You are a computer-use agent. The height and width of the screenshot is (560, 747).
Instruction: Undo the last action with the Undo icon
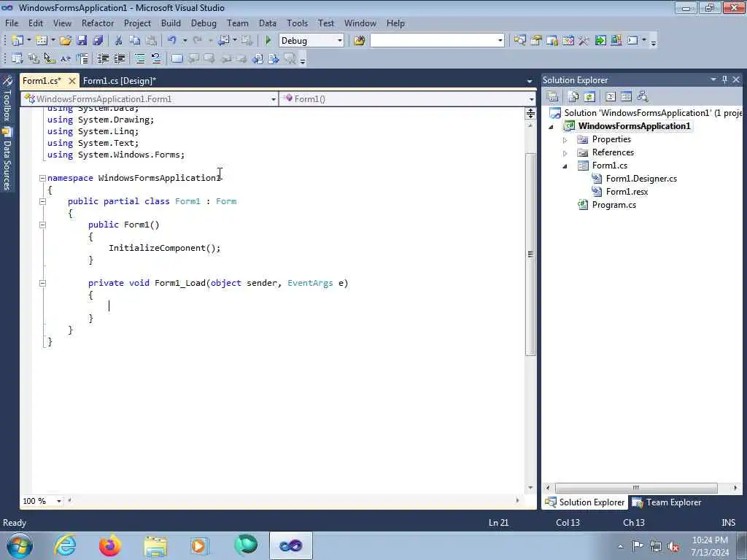172,41
